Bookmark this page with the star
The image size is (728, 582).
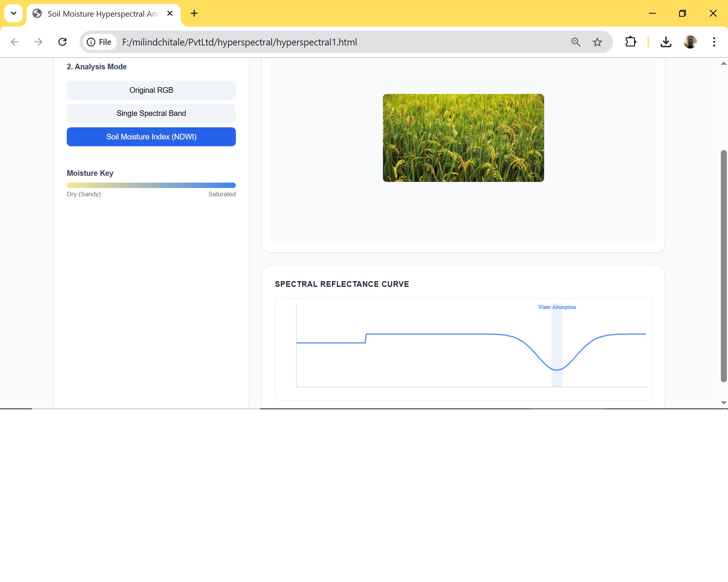tap(597, 42)
